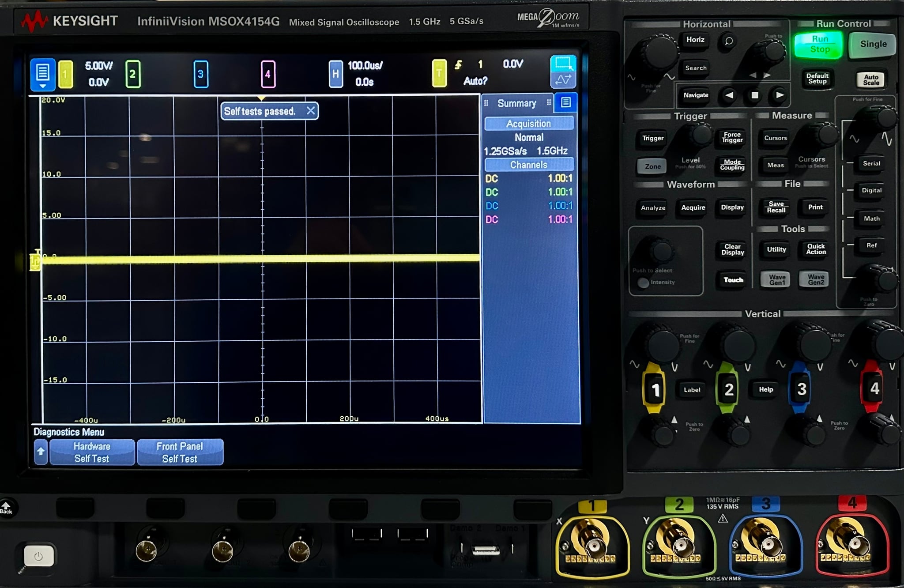Viewport: 904px width, 588px height.
Task: Tap the Help key
Action: click(x=766, y=389)
